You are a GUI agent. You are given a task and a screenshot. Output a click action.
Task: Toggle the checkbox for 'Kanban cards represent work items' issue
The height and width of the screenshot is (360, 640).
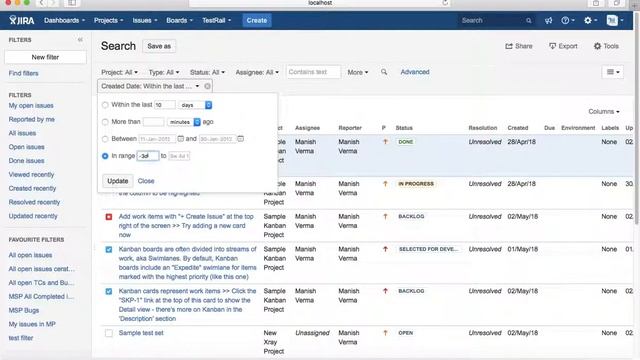point(109,291)
